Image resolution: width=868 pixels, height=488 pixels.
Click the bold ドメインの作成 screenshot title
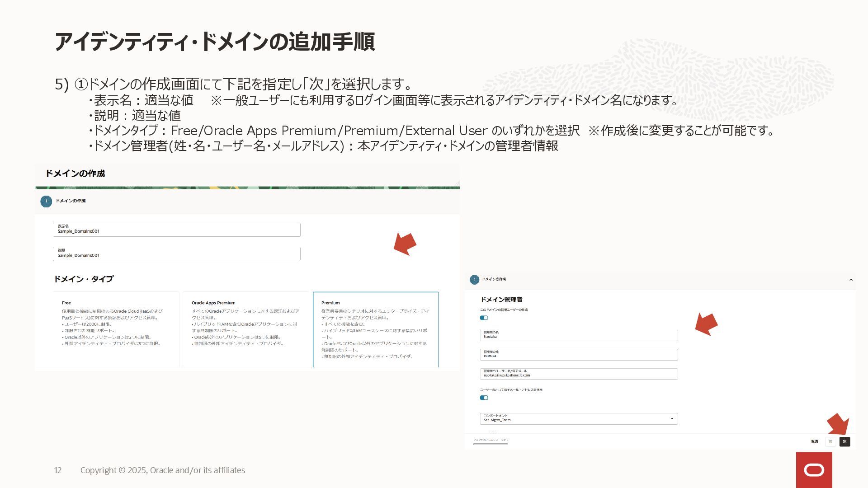(75, 174)
